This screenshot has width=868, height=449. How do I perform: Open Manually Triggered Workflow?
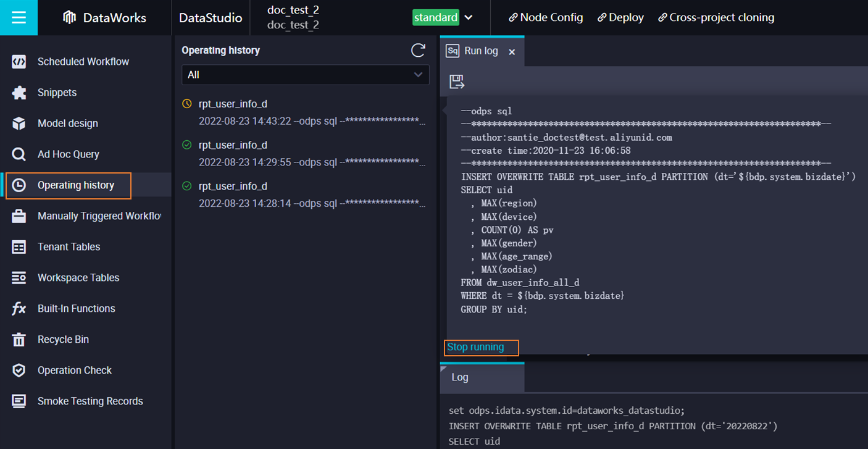pyautogui.click(x=99, y=216)
